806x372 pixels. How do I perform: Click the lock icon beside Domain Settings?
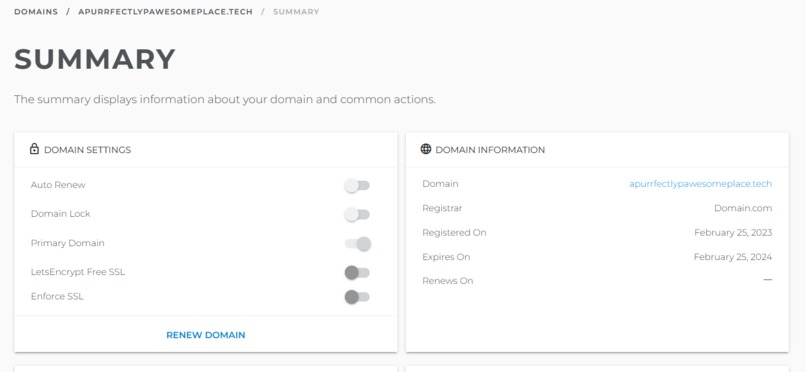(34, 149)
